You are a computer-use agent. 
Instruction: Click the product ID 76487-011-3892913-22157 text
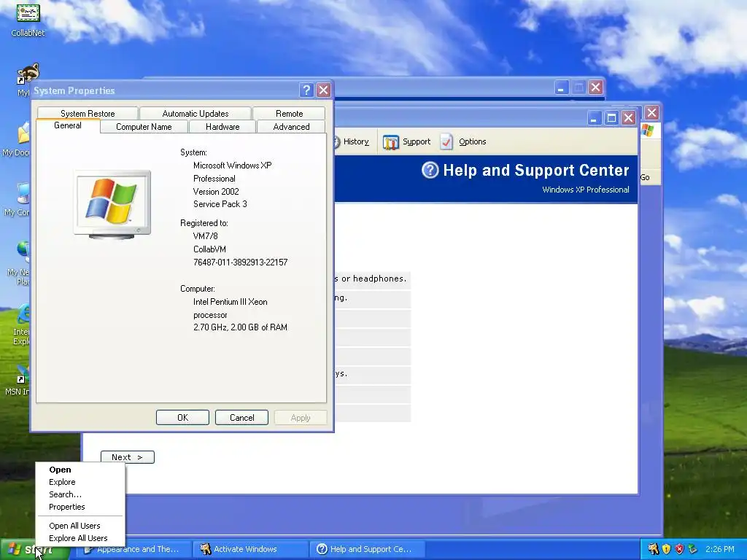point(241,262)
